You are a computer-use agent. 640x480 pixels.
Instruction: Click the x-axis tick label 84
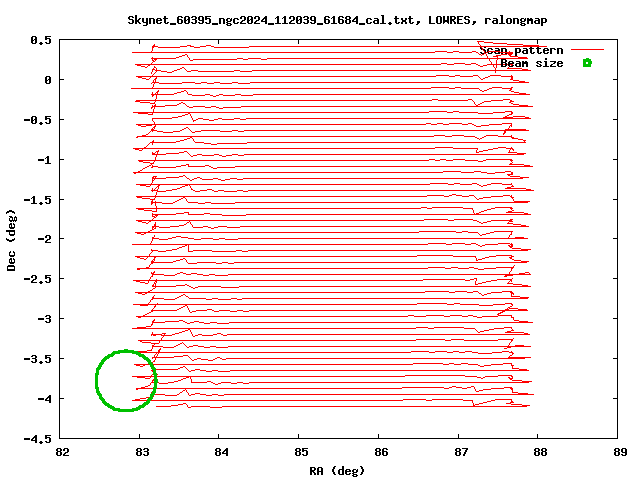[222, 452]
